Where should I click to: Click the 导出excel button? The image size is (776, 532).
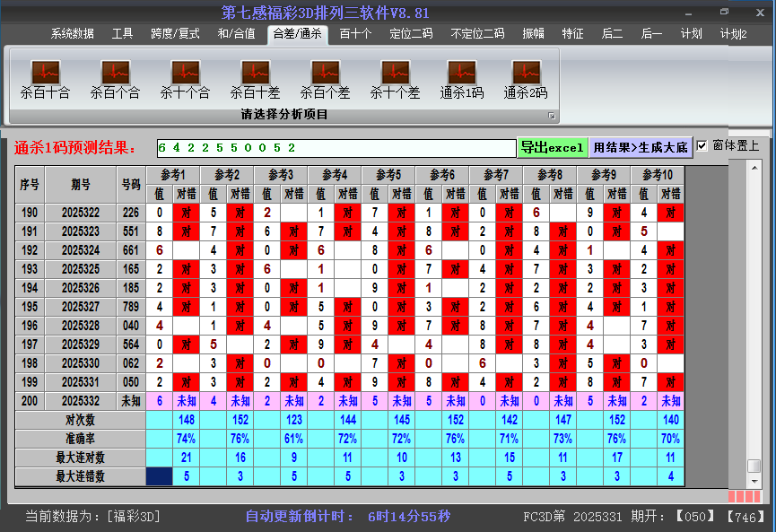click(553, 145)
